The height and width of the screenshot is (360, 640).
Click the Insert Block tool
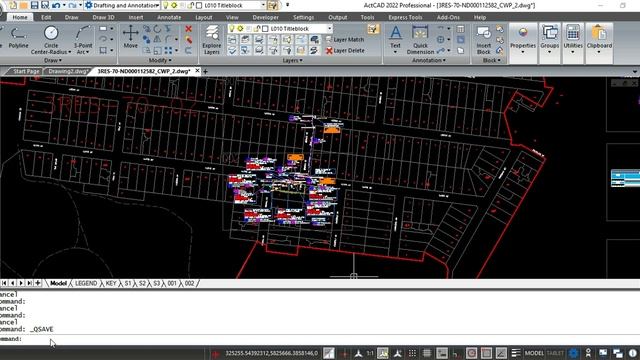tap(484, 40)
